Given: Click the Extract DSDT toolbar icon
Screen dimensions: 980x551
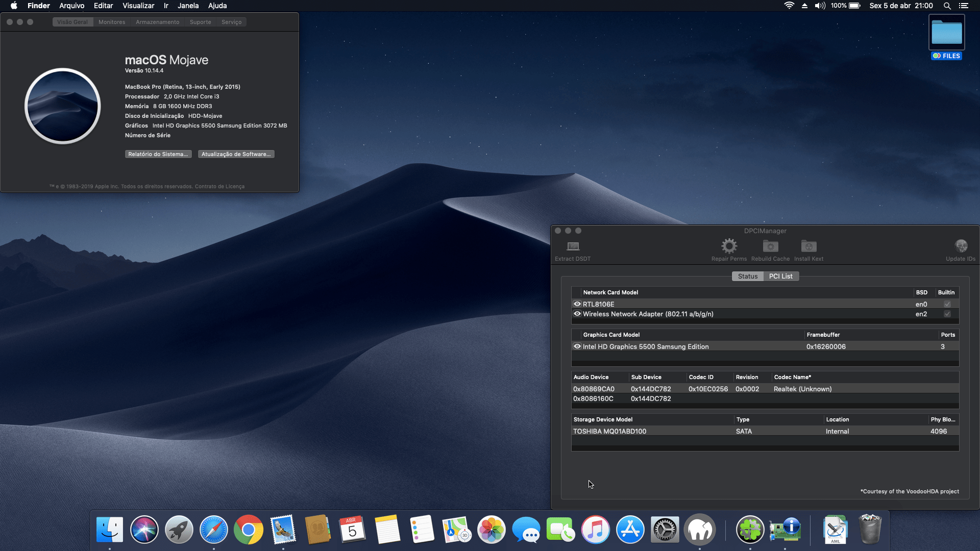Looking at the screenshot, I should [573, 246].
